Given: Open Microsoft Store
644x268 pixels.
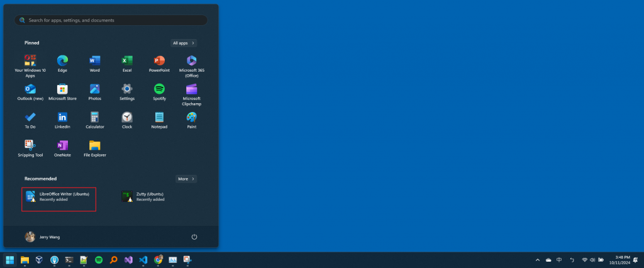Looking at the screenshot, I should (x=62, y=92).
